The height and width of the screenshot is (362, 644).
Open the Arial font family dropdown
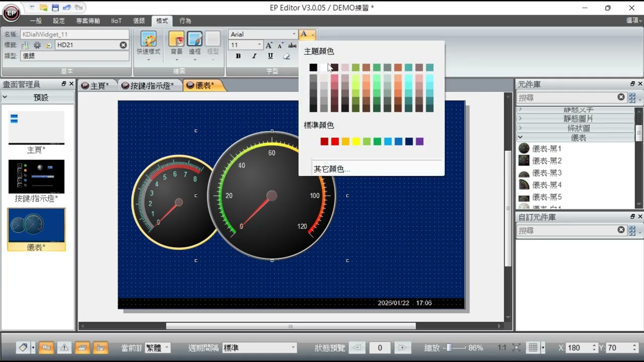click(294, 34)
